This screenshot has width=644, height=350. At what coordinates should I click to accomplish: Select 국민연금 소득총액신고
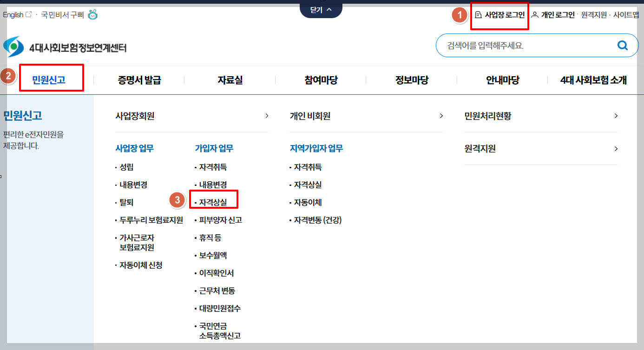(218, 330)
